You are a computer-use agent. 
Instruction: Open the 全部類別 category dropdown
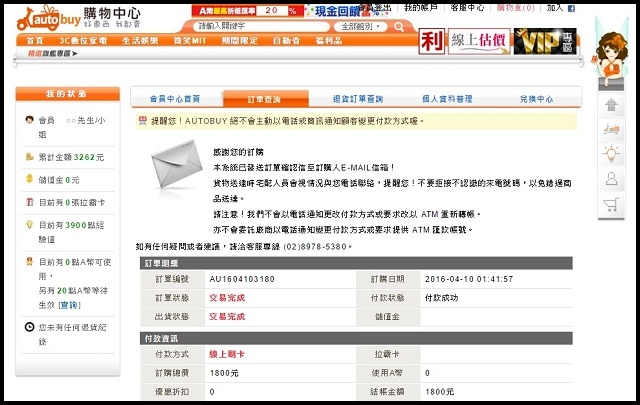(361, 27)
